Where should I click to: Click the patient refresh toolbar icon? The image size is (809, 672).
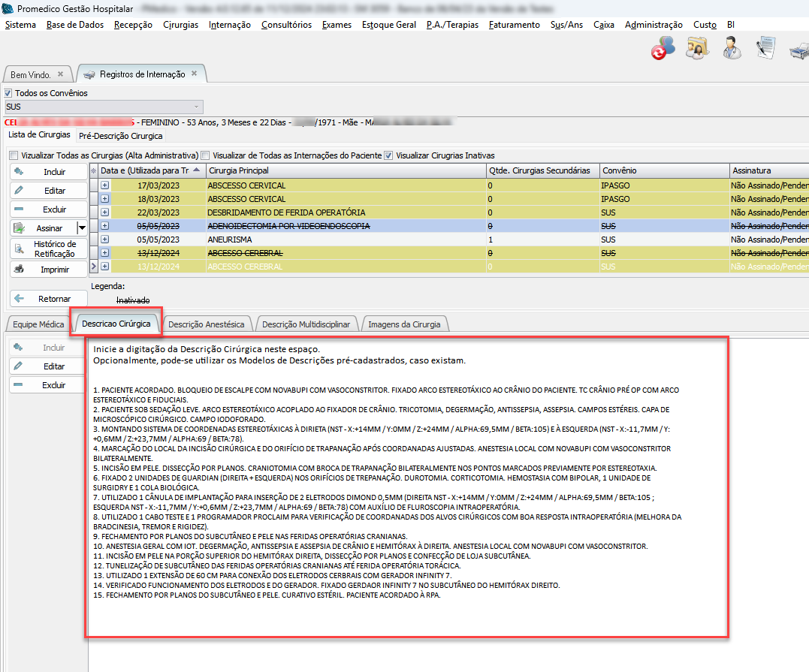(x=663, y=49)
